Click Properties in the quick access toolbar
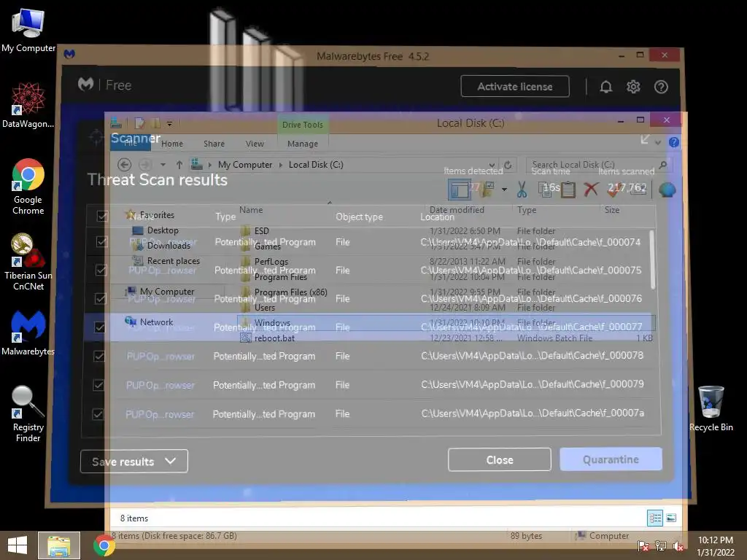747x560 pixels. [x=139, y=123]
